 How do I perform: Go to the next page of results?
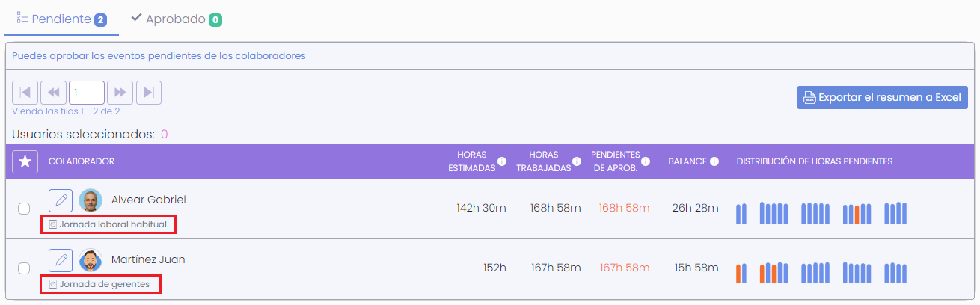coord(120,93)
